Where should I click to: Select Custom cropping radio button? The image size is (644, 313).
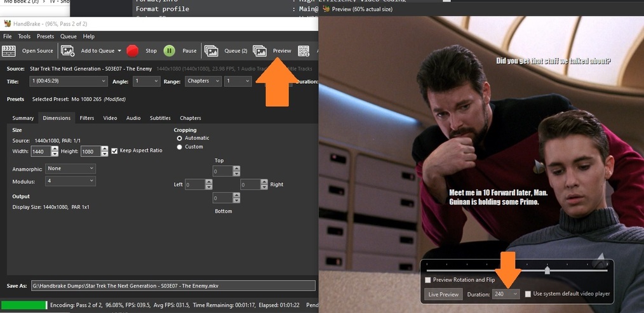179,147
